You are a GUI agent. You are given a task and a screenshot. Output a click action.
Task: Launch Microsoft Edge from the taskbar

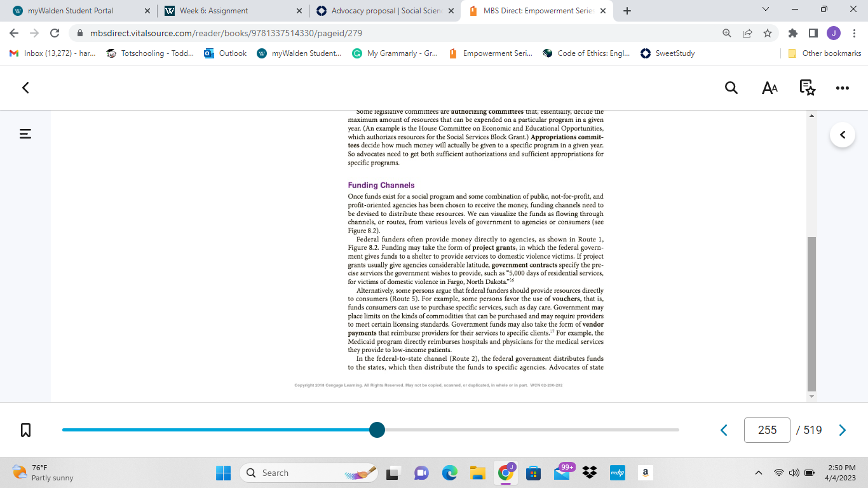pyautogui.click(x=450, y=473)
